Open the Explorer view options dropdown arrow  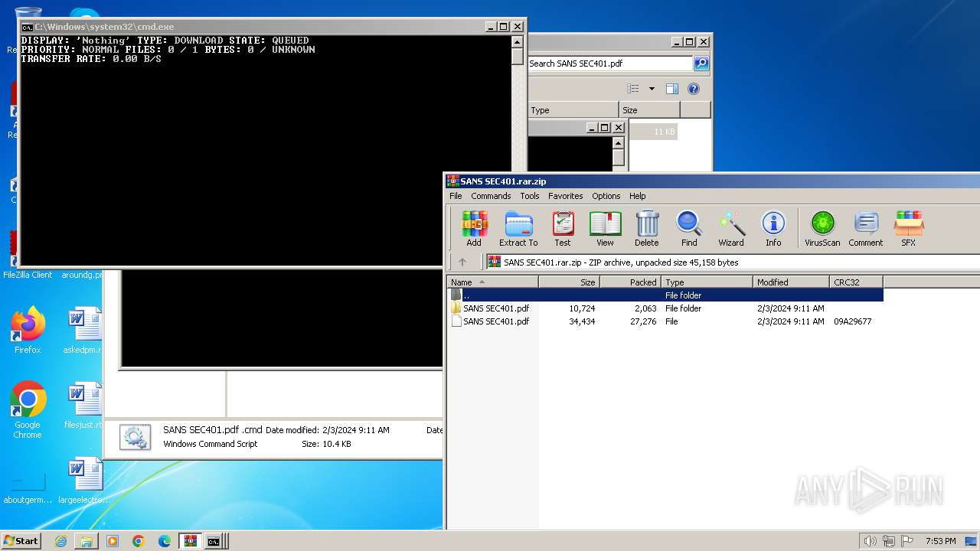tap(652, 89)
